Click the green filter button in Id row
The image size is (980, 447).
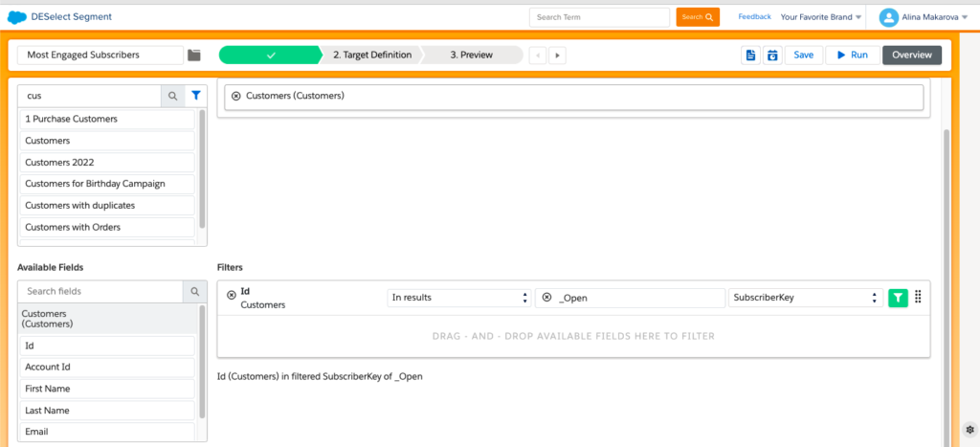click(898, 298)
